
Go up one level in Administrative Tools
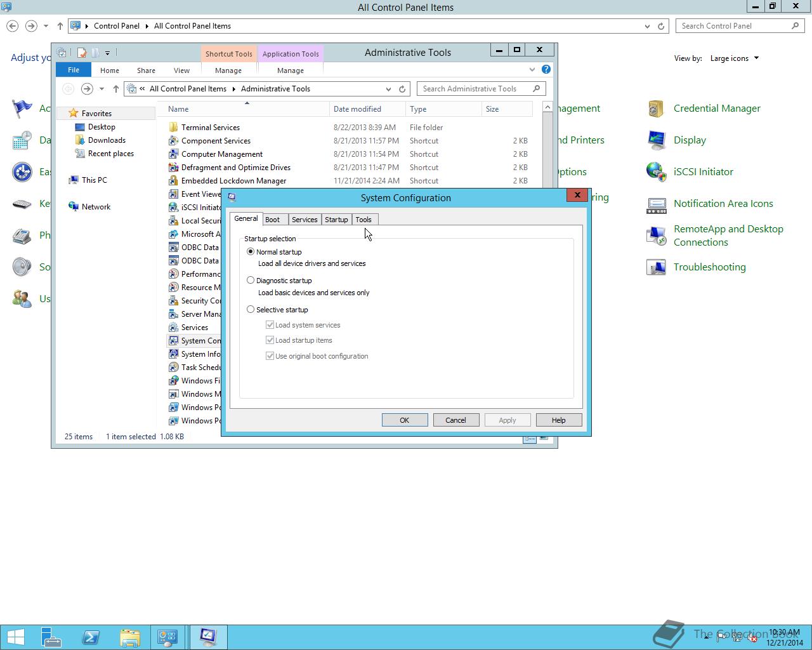click(x=115, y=89)
